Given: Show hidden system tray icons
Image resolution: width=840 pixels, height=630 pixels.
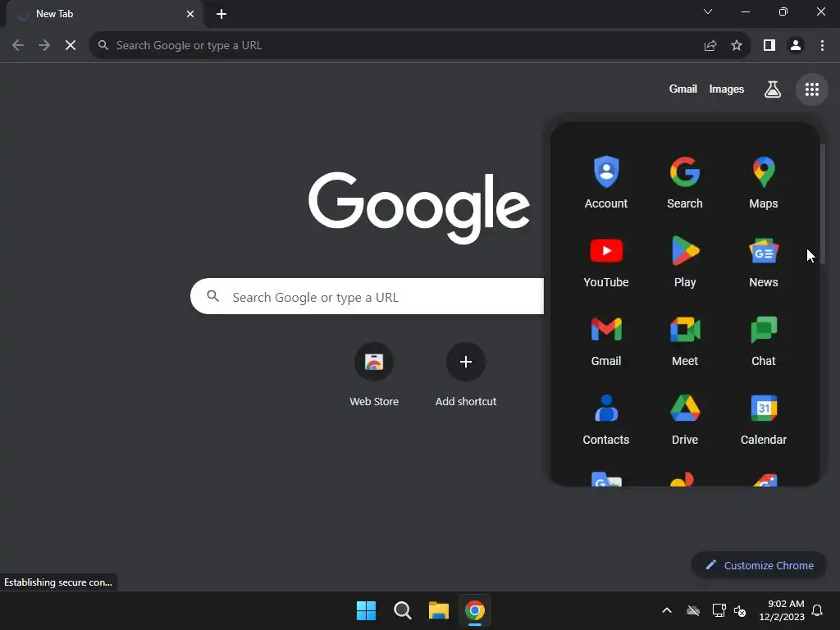Looking at the screenshot, I should [x=667, y=610].
